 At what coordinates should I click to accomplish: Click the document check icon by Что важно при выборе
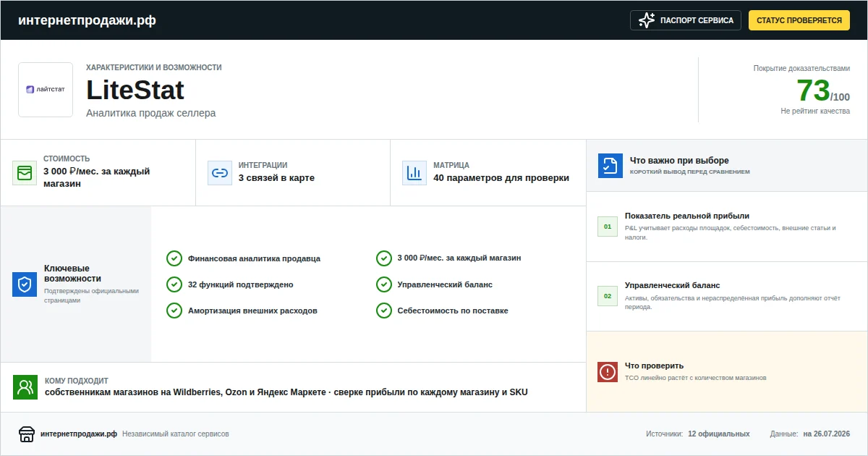coord(610,166)
